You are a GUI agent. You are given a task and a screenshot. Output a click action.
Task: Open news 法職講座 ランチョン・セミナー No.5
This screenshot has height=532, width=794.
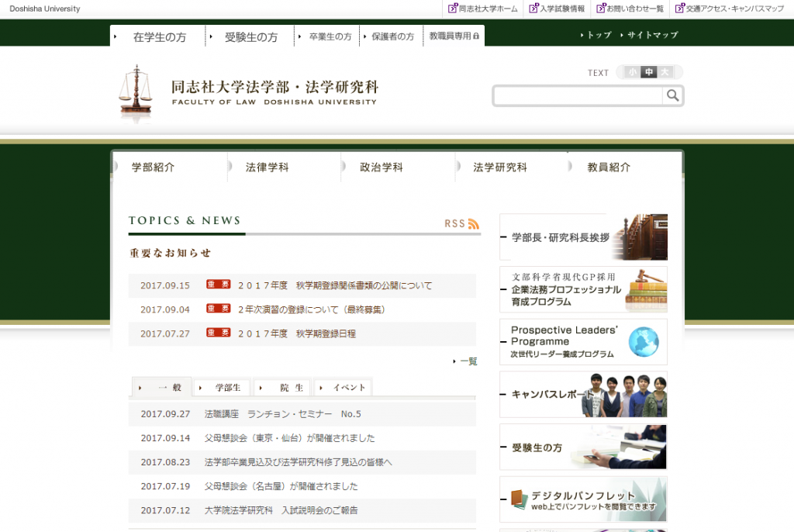(x=282, y=414)
